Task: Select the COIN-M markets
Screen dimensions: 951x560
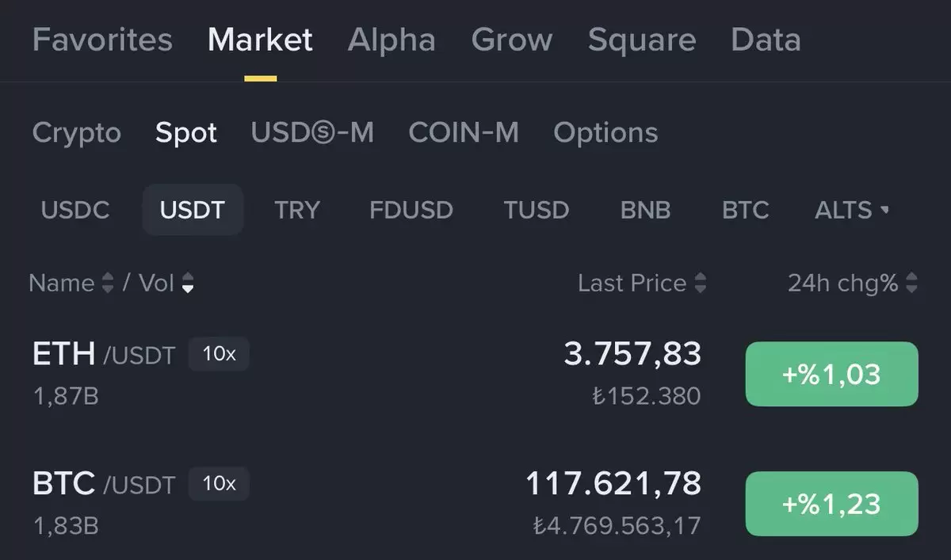Action: point(464,132)
